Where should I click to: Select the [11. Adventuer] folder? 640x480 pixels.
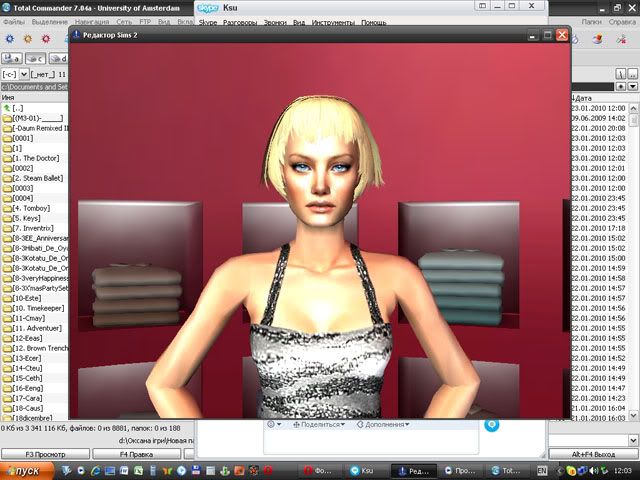pos(32,328)
